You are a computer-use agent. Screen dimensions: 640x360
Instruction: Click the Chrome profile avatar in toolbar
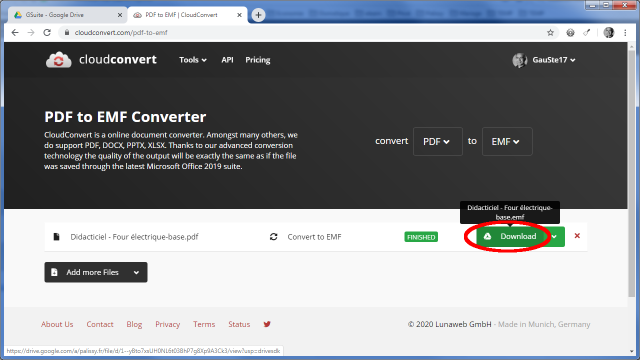[x=609, y=33]
